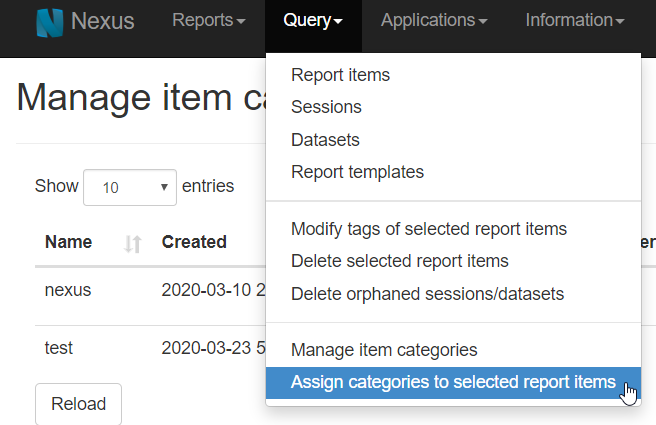
Task: Click the Nexus brand name link
Action: (x=102, y=21)
